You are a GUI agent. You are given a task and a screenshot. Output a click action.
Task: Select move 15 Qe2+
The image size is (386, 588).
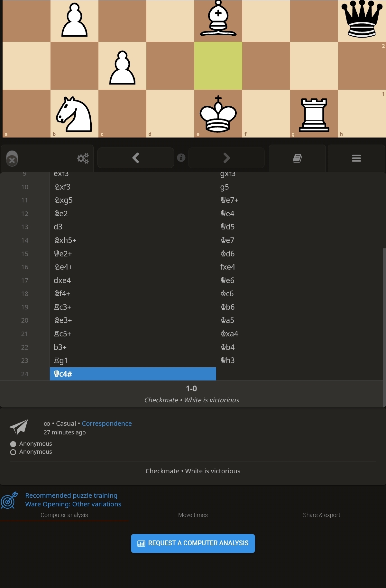pos(133,254)
